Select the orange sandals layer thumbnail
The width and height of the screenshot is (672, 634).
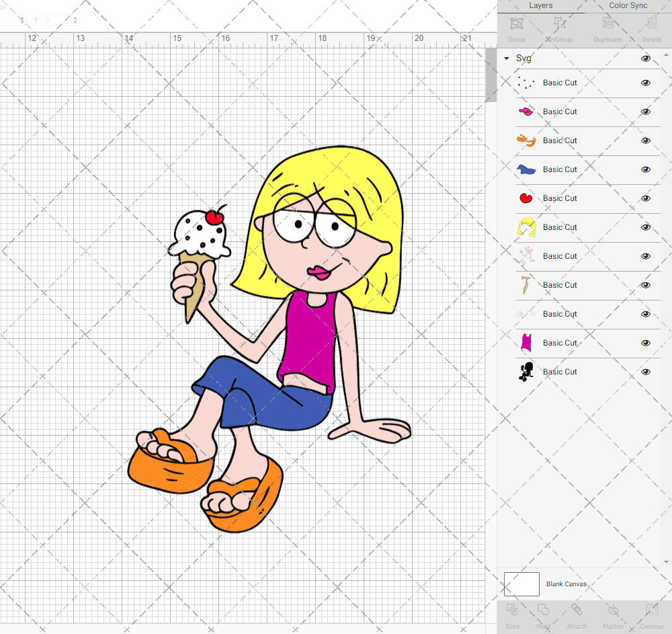point(526,141)
